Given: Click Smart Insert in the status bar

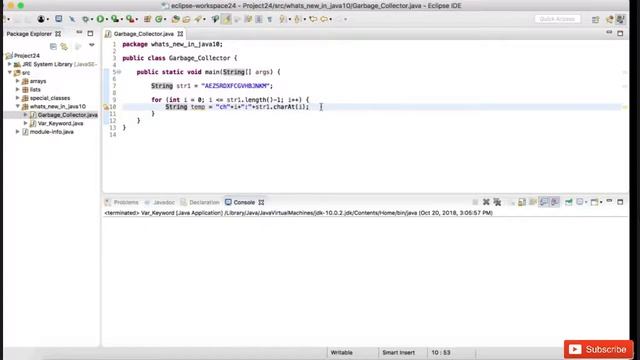Looking at the screenshot, I should 398,353.
